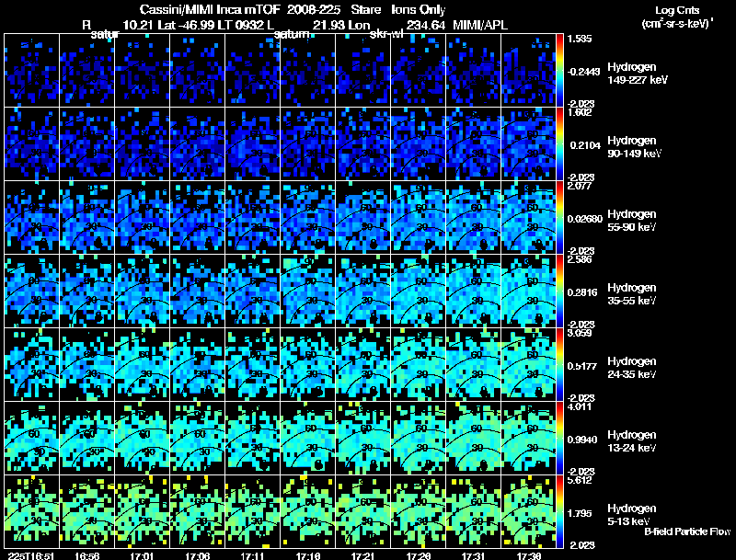The height and width of the screenshot is (560, 736).
Task: Click the 16:56 time label
Action: (x=86, y=555)
